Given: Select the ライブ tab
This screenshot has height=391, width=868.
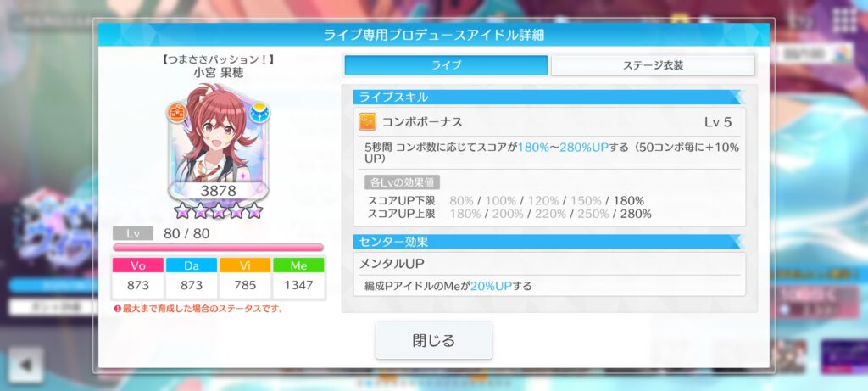Looking at the screenshot, I should 446,64.
